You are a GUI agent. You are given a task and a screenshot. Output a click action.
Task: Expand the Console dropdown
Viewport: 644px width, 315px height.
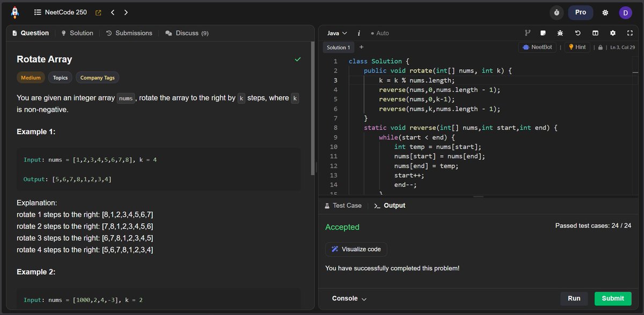[x=349, y=298]
